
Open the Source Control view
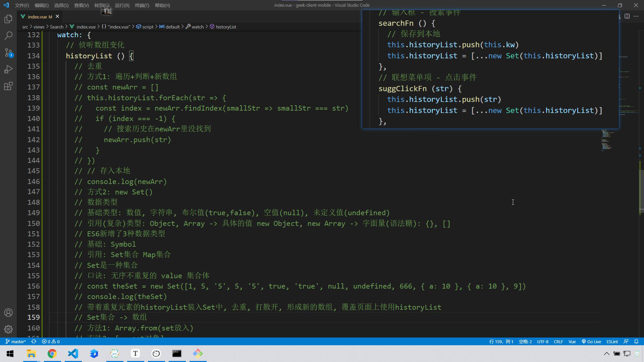point(8,52)
